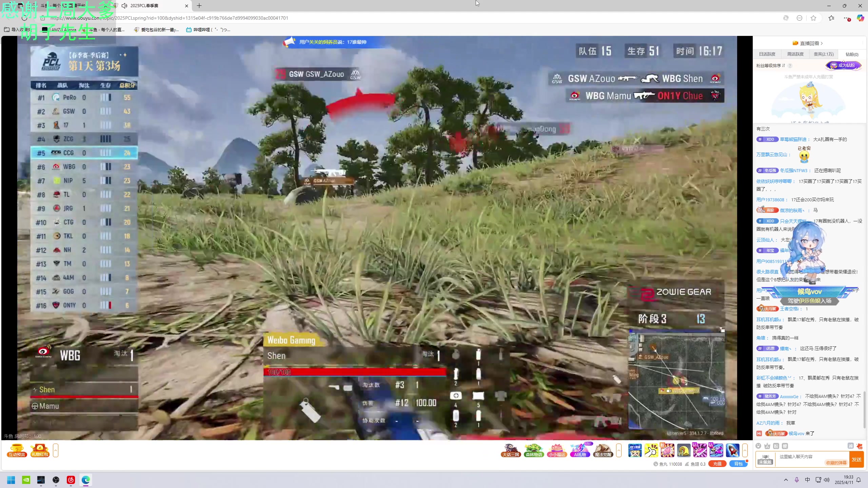Open the volume control in tray

click(x=827, y=480)
